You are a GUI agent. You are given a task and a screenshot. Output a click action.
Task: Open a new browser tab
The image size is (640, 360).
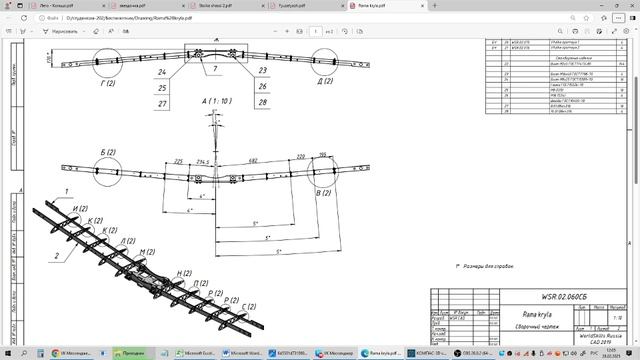(x=435, y=6)
